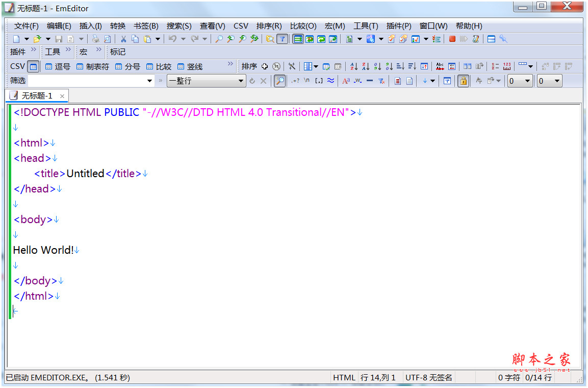
Task: Click the Copy icon in toolbar
Action: point(135,39)
